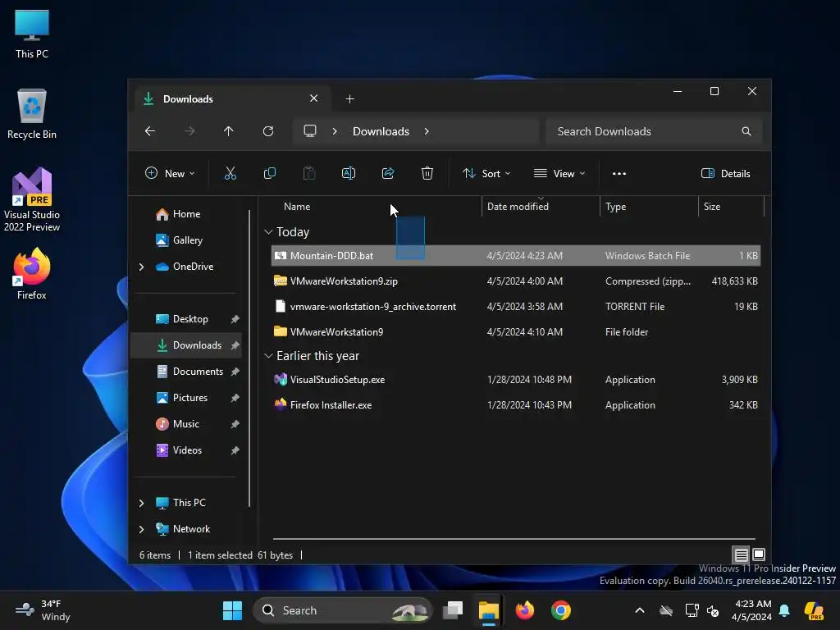Toggle the Details pane
Image resolution: width=840 pixels, height=630 pixels.
726,174
